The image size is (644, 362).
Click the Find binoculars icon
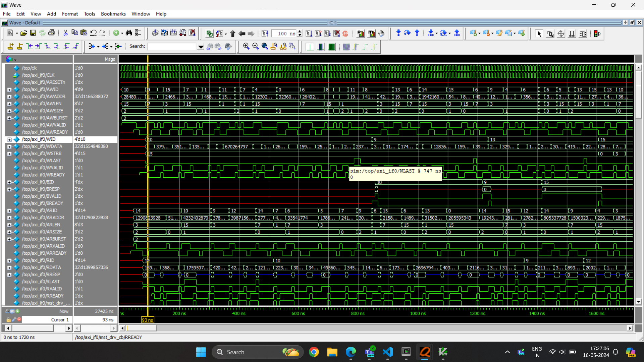click(x=129, y=33)
